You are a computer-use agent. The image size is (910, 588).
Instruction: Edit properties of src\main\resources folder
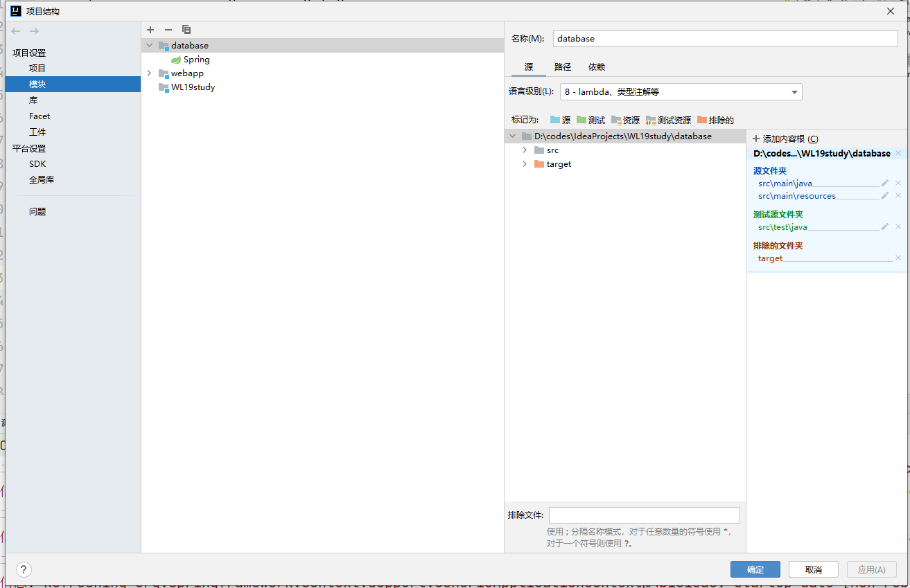885,196
